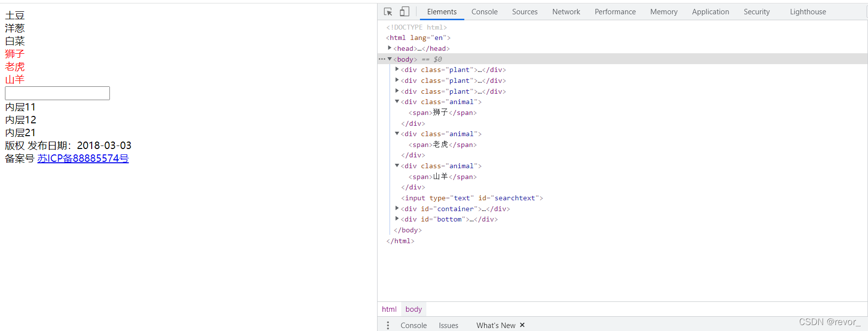Screen dimensions: 868x331
Task: Click the red 山羊 text on the page
Action: tap(15, 79)
